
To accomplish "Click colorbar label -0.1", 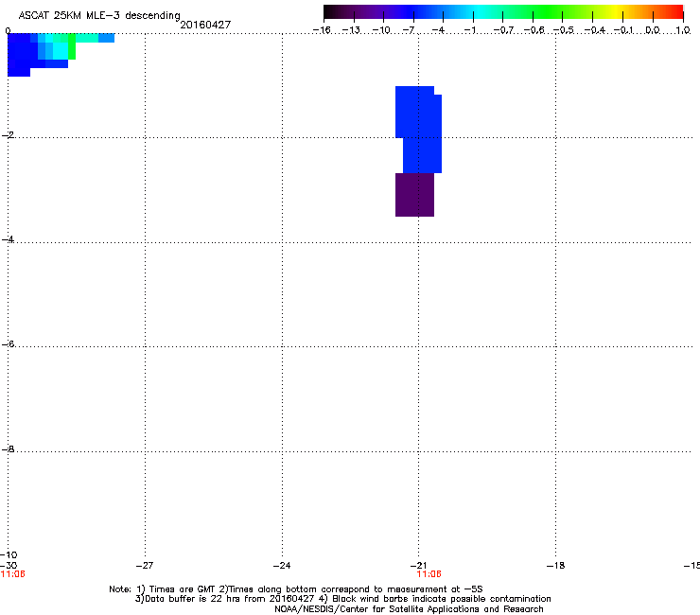I will click(623, 30).
